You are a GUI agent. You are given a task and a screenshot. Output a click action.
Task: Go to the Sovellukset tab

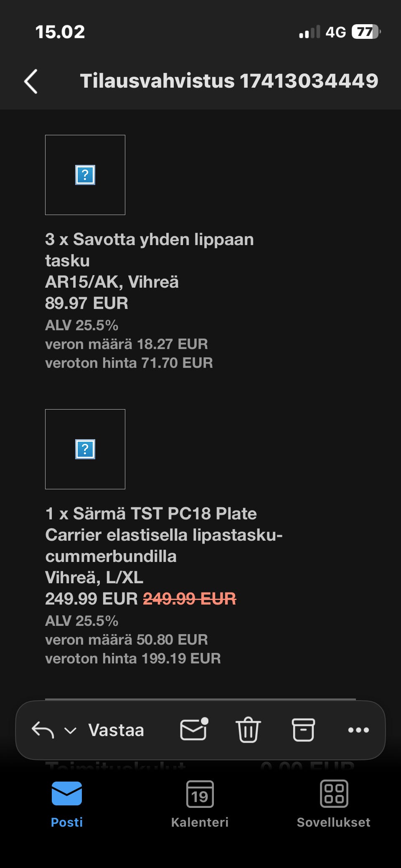tap(333, 804)
